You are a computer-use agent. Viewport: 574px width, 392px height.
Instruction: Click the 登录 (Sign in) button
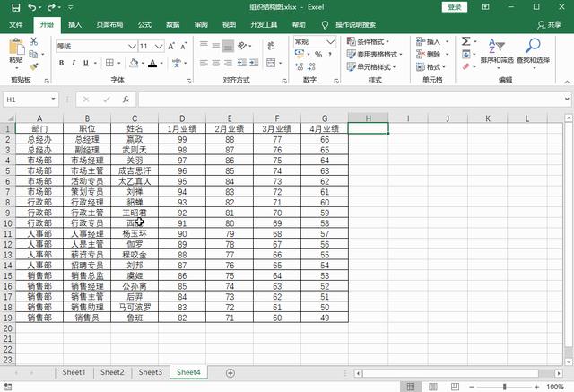(455, 7)
